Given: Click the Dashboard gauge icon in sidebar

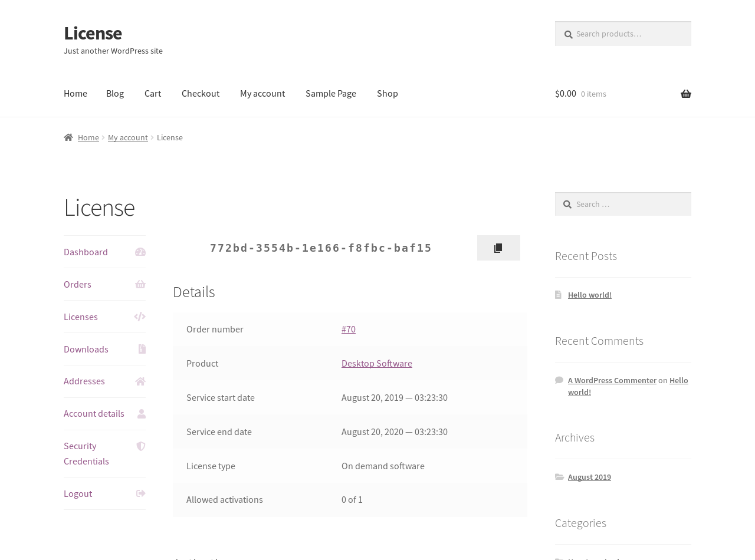Looking at the screenshot, I should point(140,252).
